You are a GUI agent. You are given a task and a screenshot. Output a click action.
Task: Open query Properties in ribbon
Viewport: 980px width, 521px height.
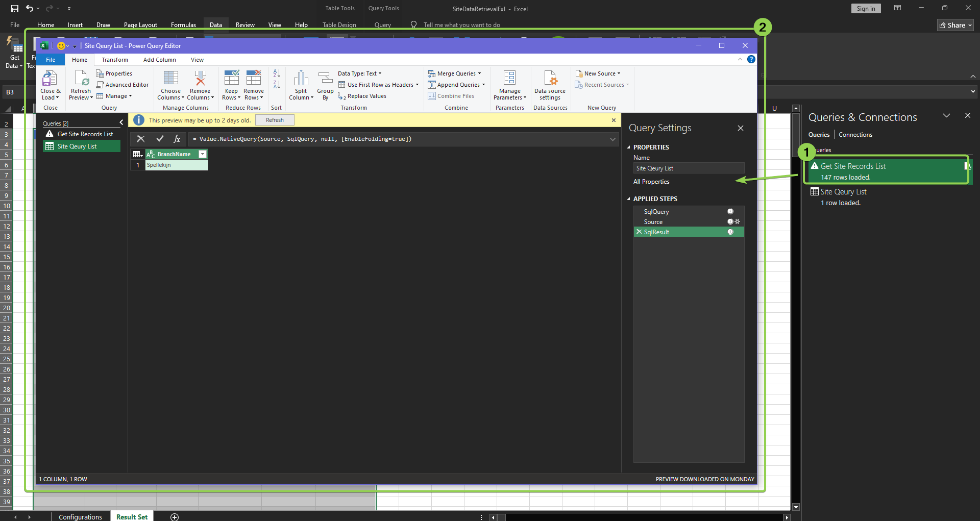(x=114, y=73)
